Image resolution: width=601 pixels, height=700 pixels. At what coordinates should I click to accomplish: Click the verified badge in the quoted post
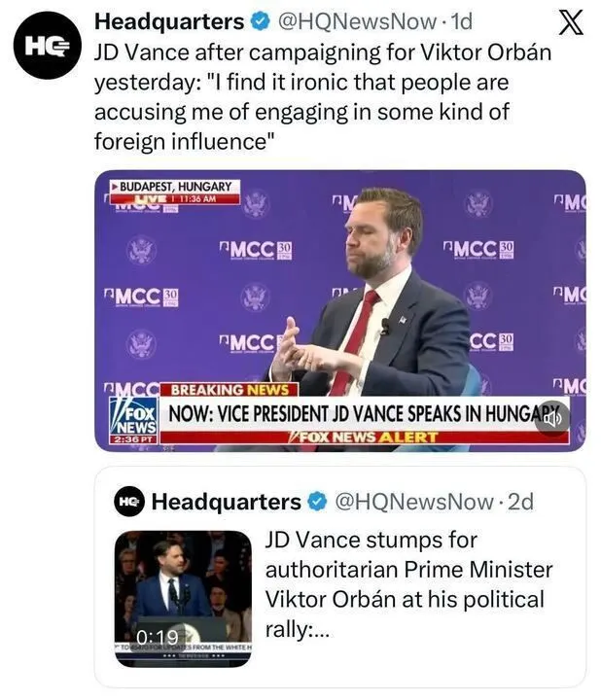pyautogui.click(x=318, y=502)
